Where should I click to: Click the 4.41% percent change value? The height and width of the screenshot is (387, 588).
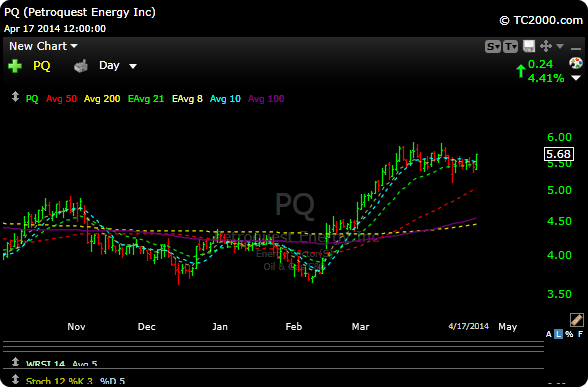(546, 78)
